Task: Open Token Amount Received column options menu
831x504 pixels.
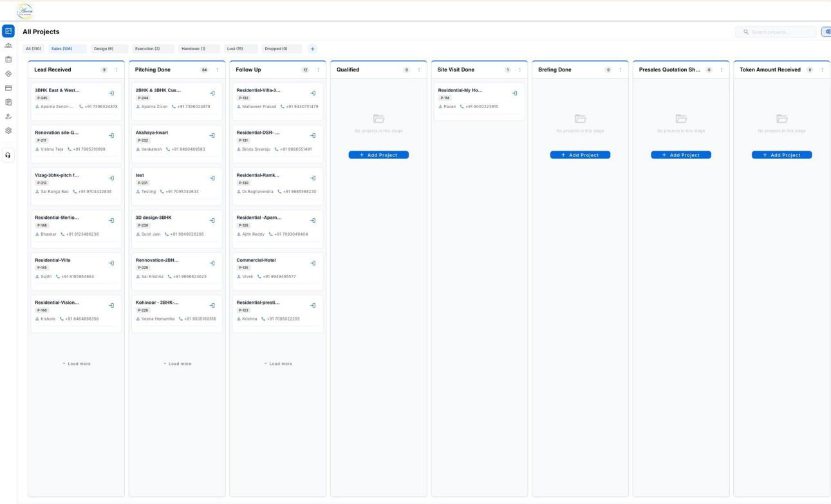Action: point(822,70)
